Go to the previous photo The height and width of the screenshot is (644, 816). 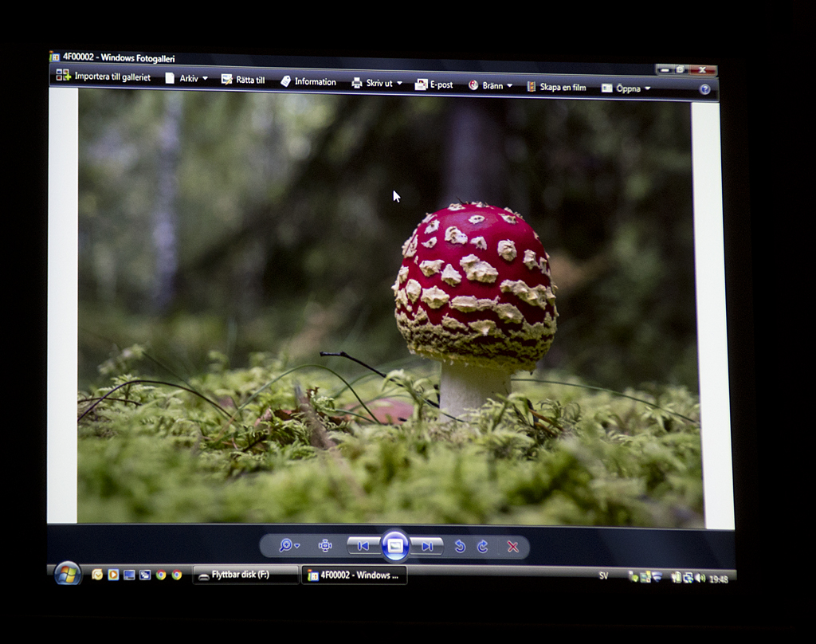pyautogui.click(x=363, y=546)
